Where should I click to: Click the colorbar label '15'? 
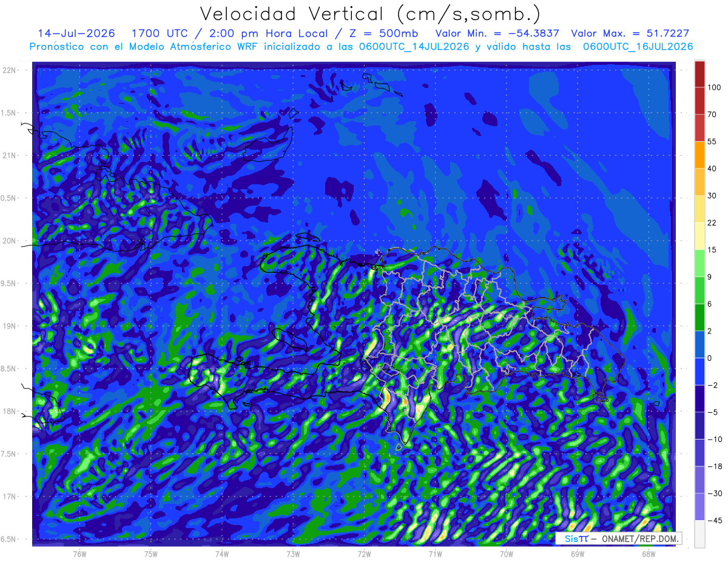(712, 250)
